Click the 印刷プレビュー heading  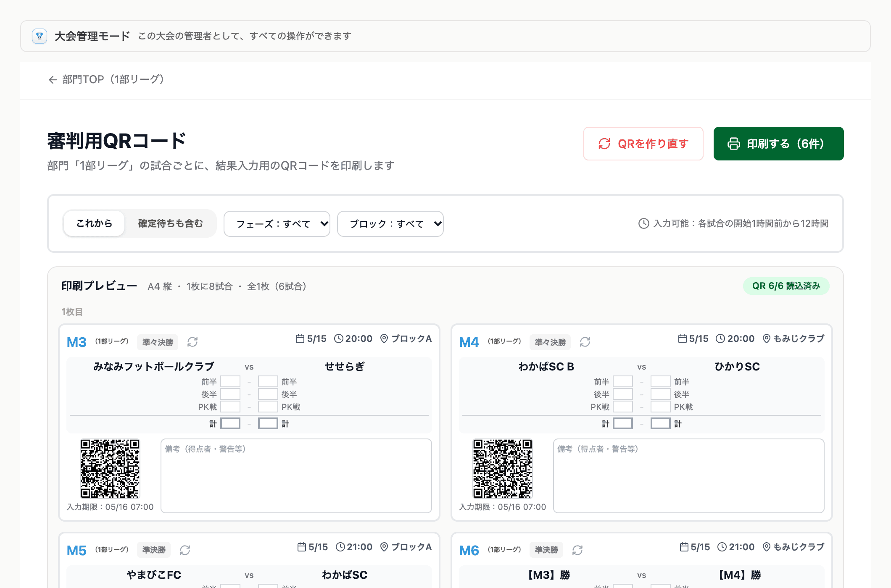point(99,286)
